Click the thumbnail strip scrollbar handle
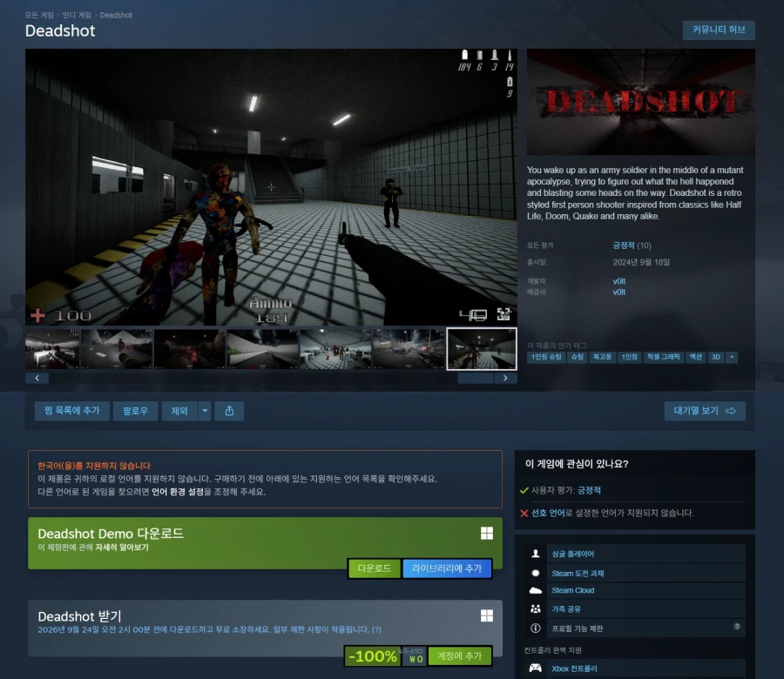This screenshot has height=679, width=784. tap(476, 378)
